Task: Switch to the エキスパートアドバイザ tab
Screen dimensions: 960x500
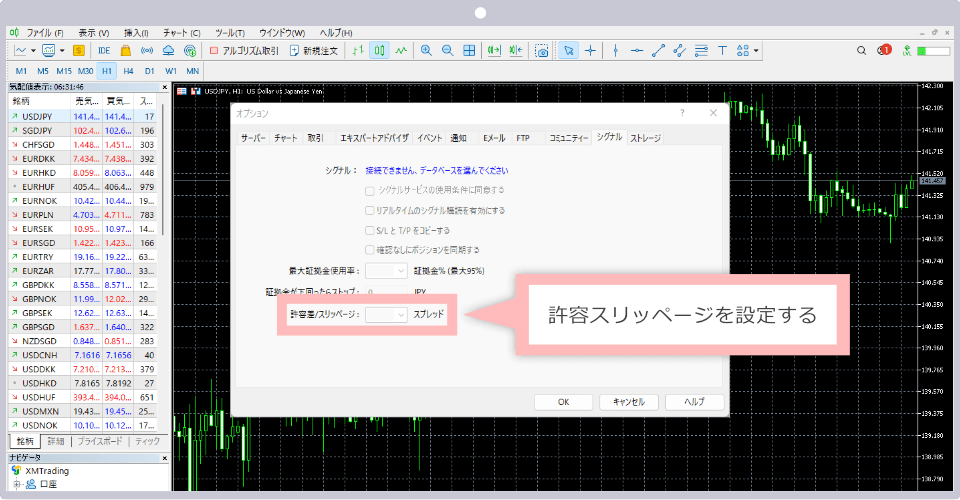Action: point(374,138)
